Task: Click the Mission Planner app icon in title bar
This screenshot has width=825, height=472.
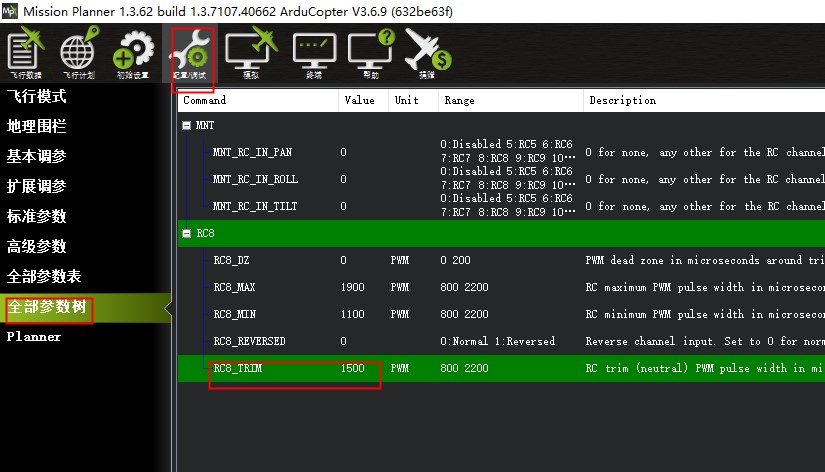Action: [9, 11]
